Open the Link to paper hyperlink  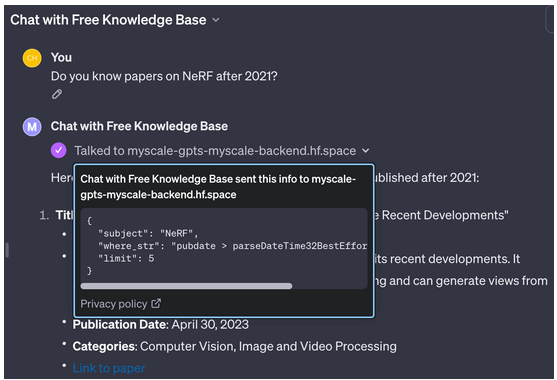[x=109, y=368]
